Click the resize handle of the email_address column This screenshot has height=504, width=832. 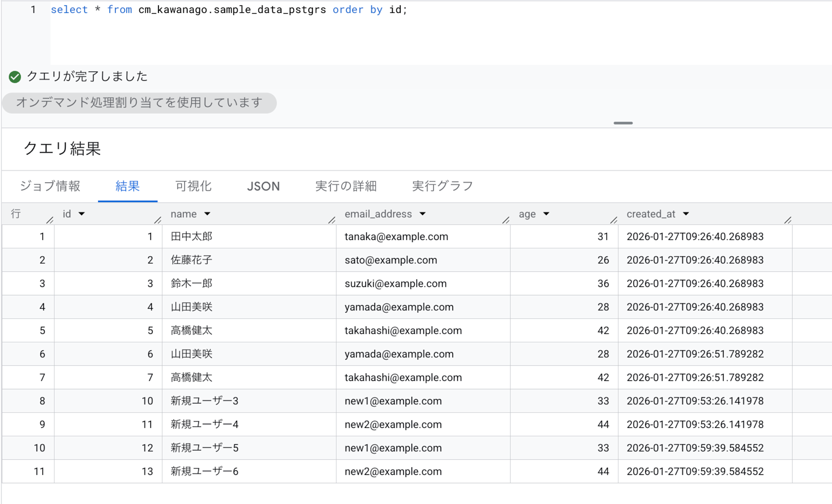(505, 220)
